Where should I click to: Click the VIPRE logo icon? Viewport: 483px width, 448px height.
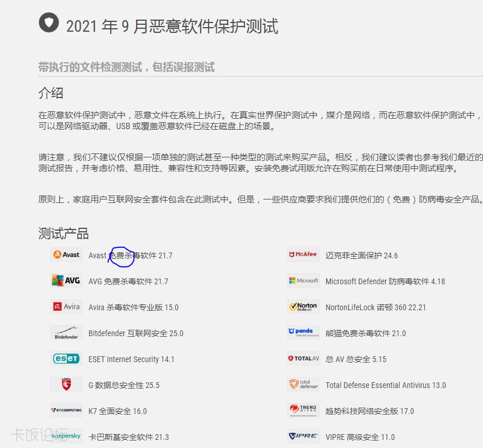coord(303,436)
